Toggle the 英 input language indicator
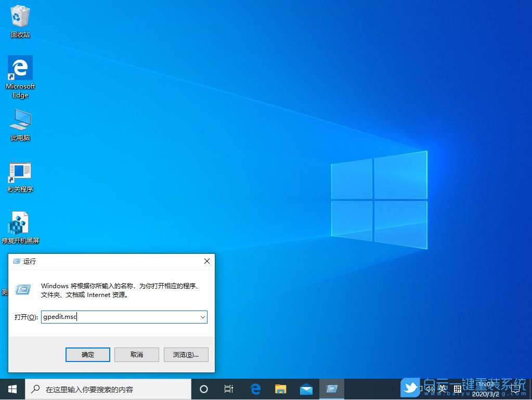Screen dimensions: 532x400 tap(443, 389)
